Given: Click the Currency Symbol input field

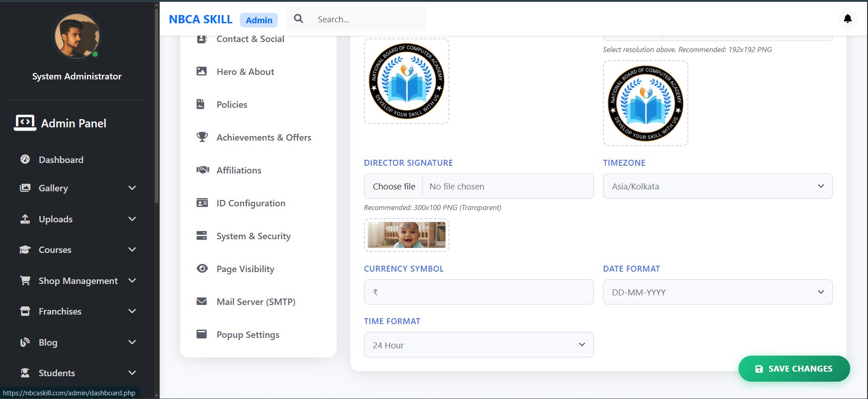Looking at the screenshot, I should [x=478, y=292].
